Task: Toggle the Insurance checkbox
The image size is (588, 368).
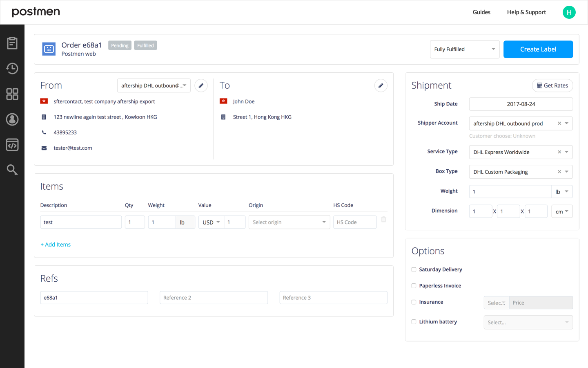Action: [414, 302]
